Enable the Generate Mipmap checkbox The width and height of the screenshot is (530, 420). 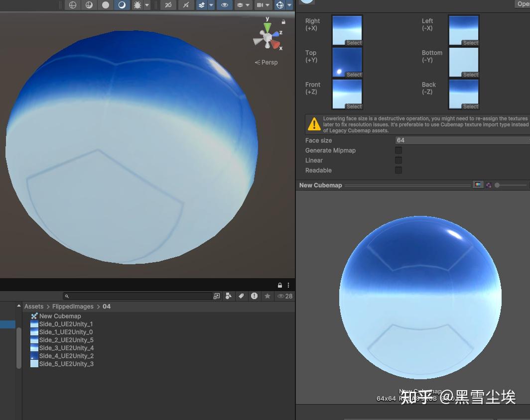398,150
